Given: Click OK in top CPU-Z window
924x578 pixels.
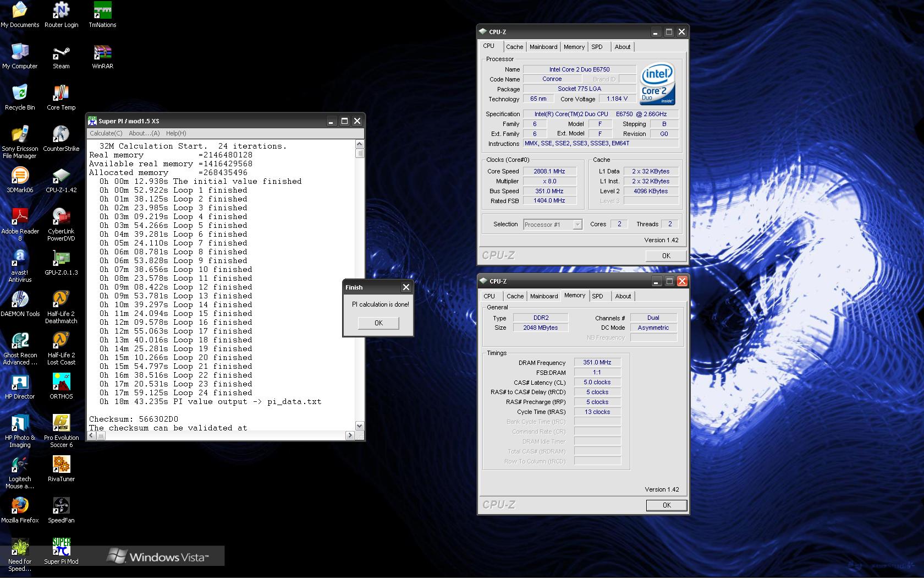Looking at the screenshot, I should pyautogui.click(x=666, y=255).
